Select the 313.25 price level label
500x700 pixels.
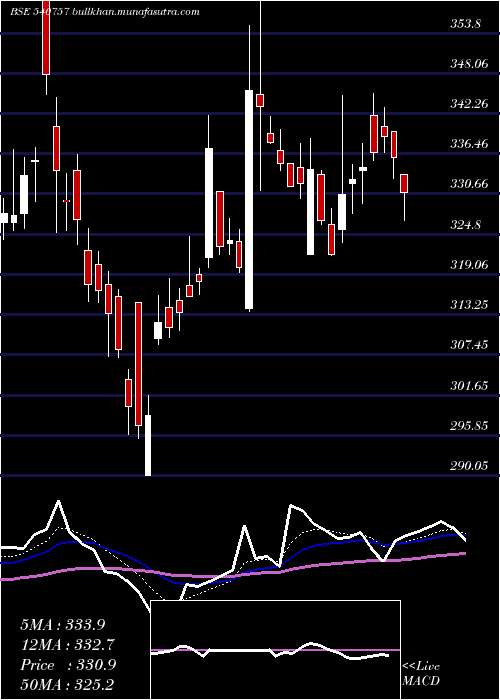tap(468, 305)
